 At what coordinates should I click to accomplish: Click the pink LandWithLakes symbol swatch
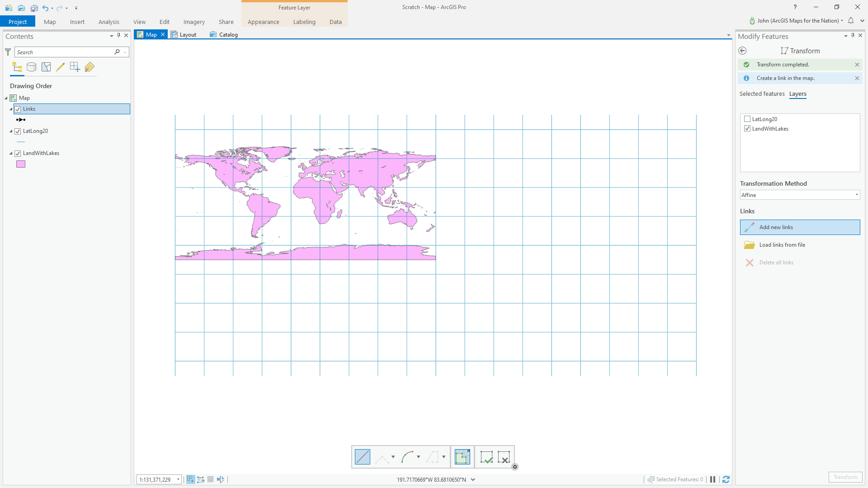21,164
